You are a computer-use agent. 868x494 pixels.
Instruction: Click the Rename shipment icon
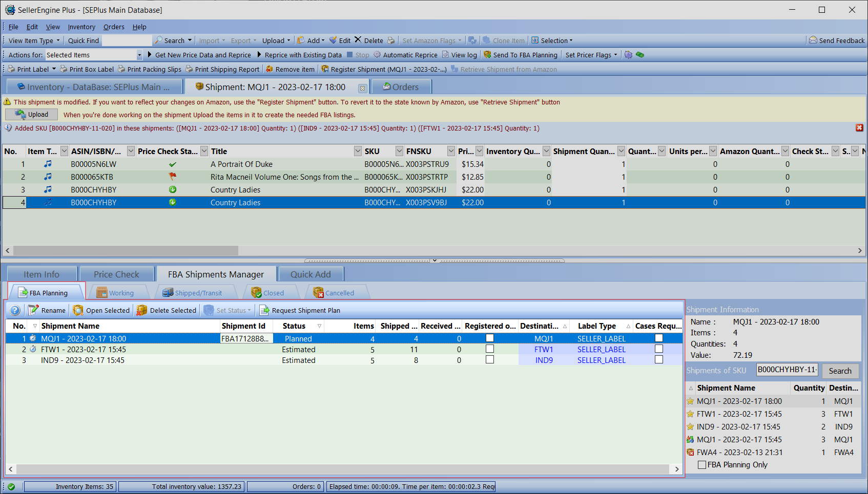[34, 310]
